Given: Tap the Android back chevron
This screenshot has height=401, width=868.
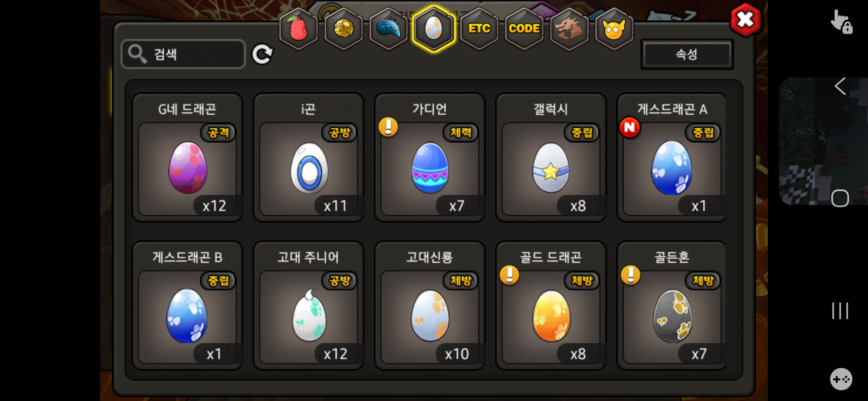Looking at the screenshot, I should tap(840, 87).
